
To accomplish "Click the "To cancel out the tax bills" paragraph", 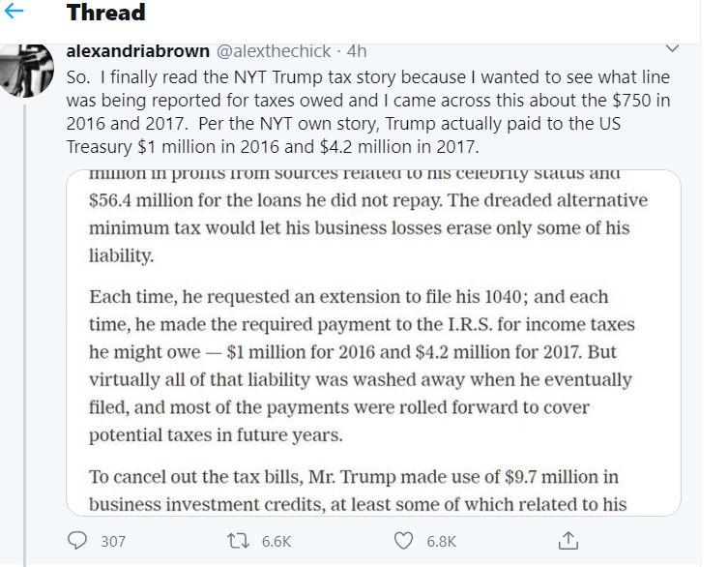I will pos(358,491).
